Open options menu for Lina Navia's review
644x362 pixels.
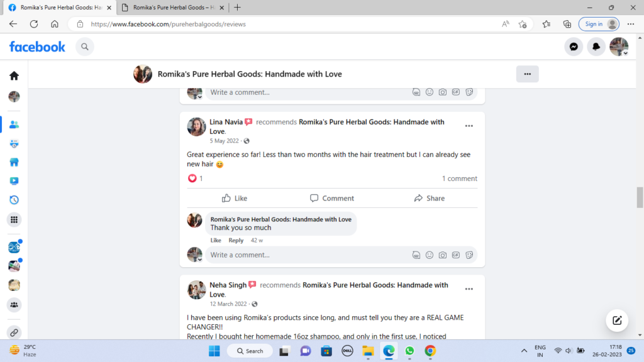[469, 126]
